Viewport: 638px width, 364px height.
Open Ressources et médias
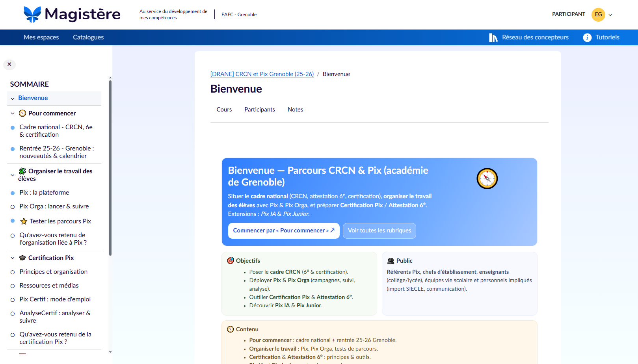[x=49, y=286]
